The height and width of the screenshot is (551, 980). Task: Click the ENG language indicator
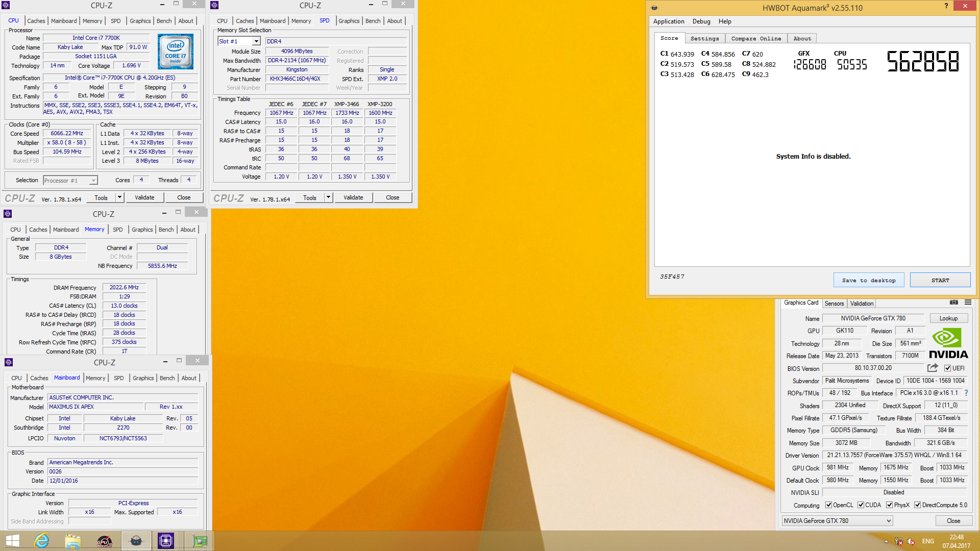pyautogui.click(x=928, y=541)
